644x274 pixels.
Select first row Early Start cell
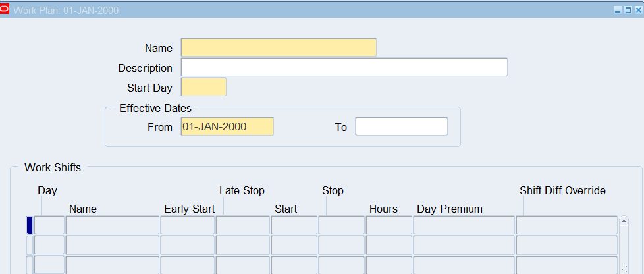pos(188,225)
